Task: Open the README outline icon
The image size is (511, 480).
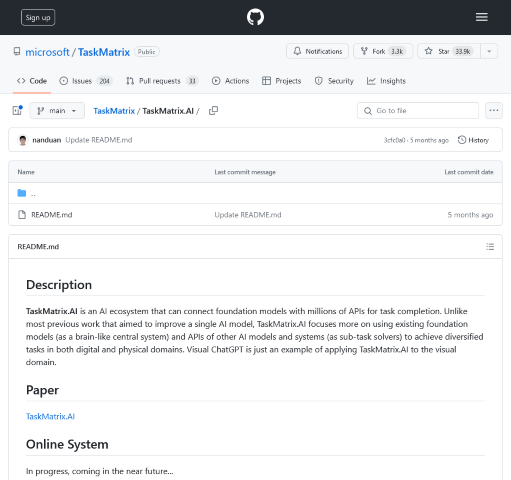Action: 490,247
